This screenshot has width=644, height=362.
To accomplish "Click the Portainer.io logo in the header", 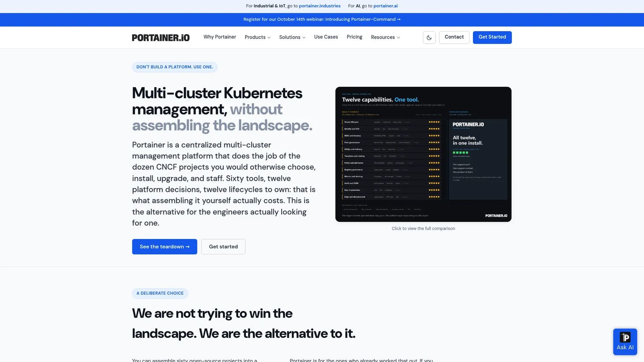I will (x=161, y=37).
